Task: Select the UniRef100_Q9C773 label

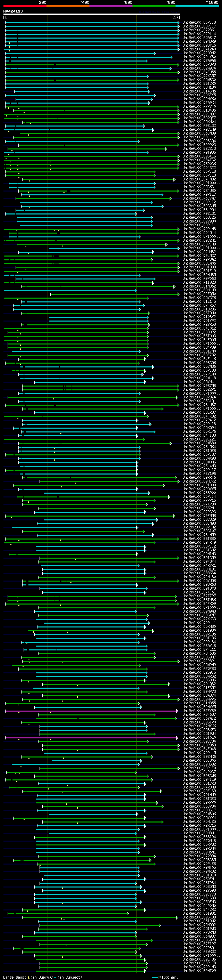Action: pos(199,894)
